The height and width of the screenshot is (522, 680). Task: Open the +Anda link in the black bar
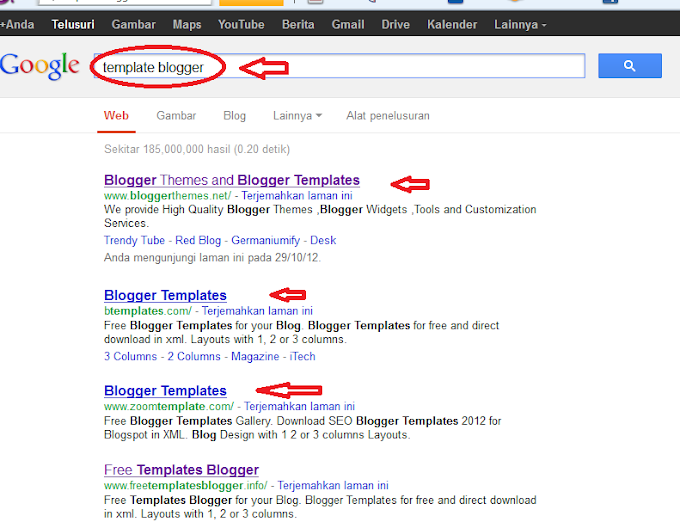17,24
